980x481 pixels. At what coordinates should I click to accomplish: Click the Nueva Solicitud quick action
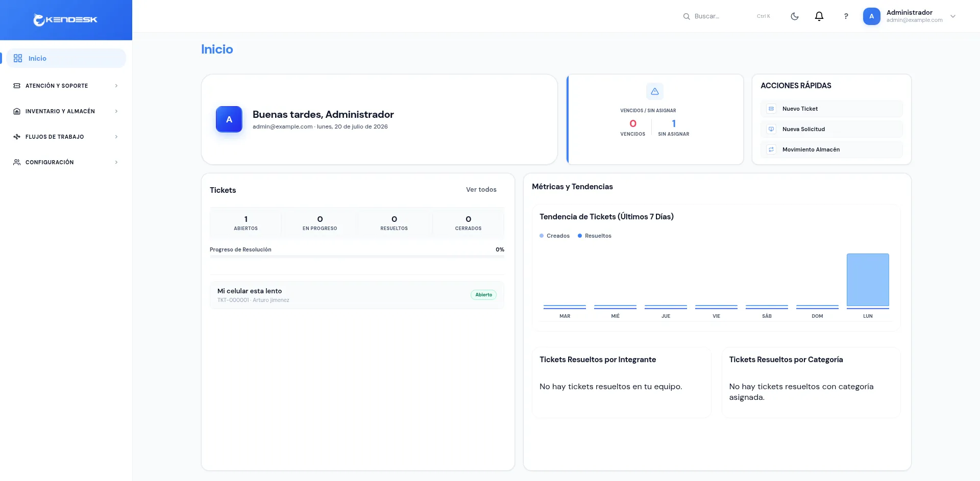coord(831,129)
